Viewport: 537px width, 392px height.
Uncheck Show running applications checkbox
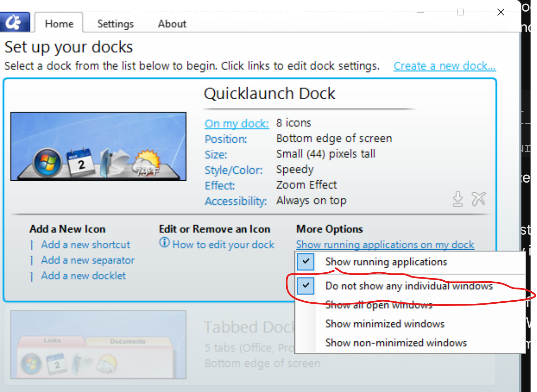pyautogui.click(x=305, y=262)
